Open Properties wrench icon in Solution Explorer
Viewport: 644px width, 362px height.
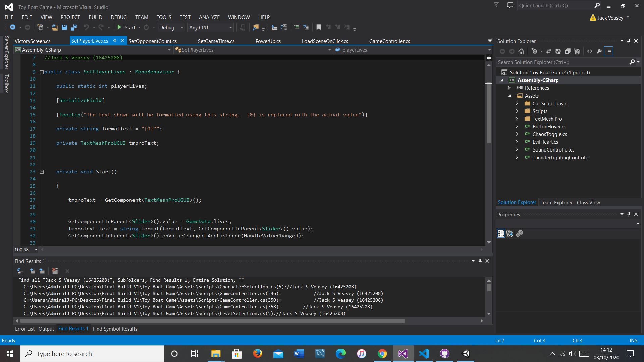(599, 51)
